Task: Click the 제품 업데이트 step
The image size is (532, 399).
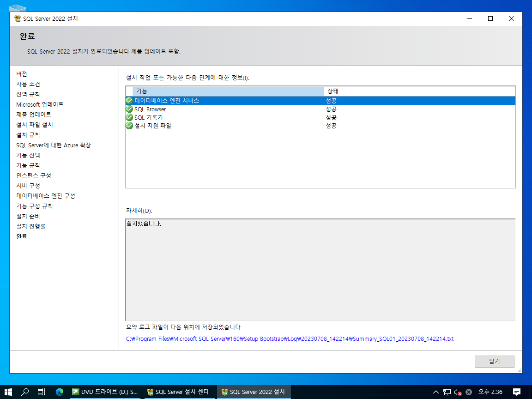Action: [x=34, y=115]
